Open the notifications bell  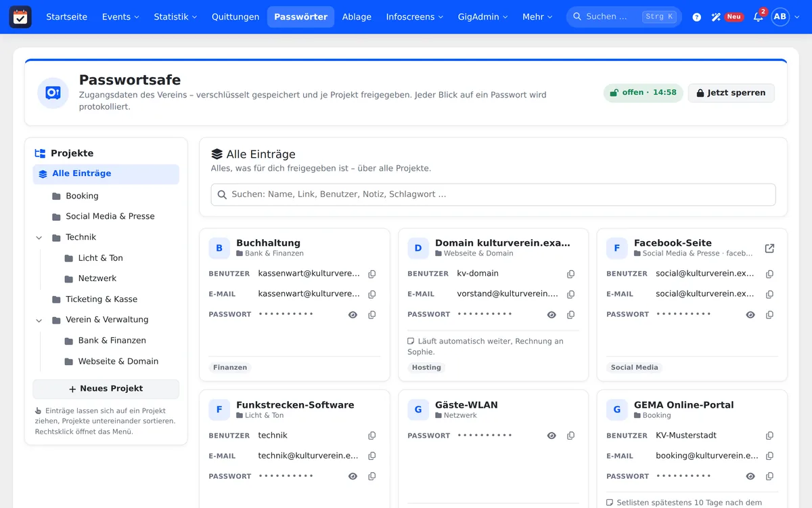tap(759, 16)
